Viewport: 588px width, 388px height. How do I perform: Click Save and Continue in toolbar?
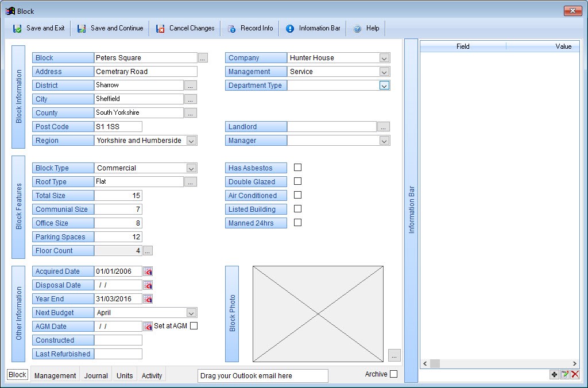coord(110,28)
